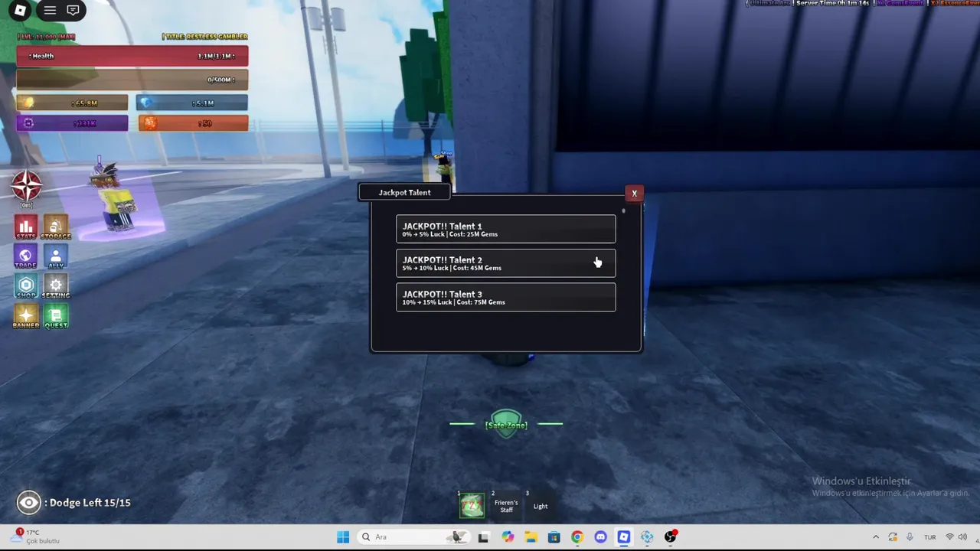Open Task View in taskbar
The image size is (980, 551).
click(483, 537)
